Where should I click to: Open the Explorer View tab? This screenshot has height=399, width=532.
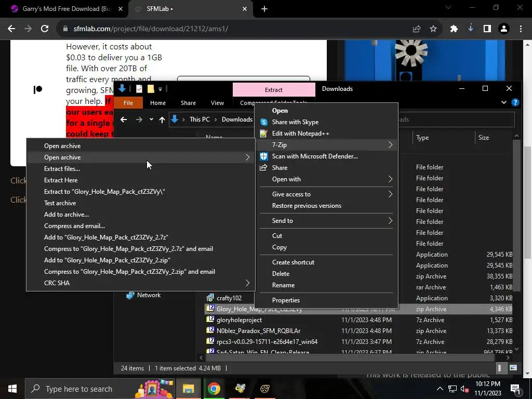pos(217,103)
